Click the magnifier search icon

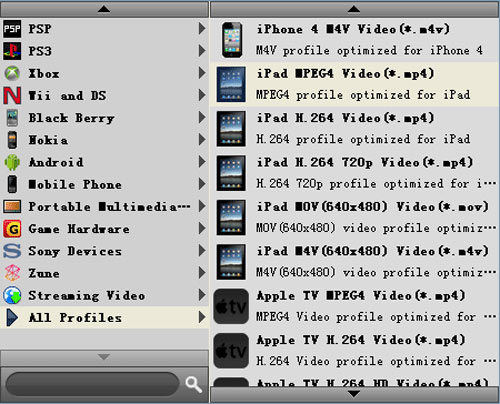tap(194, 385)
